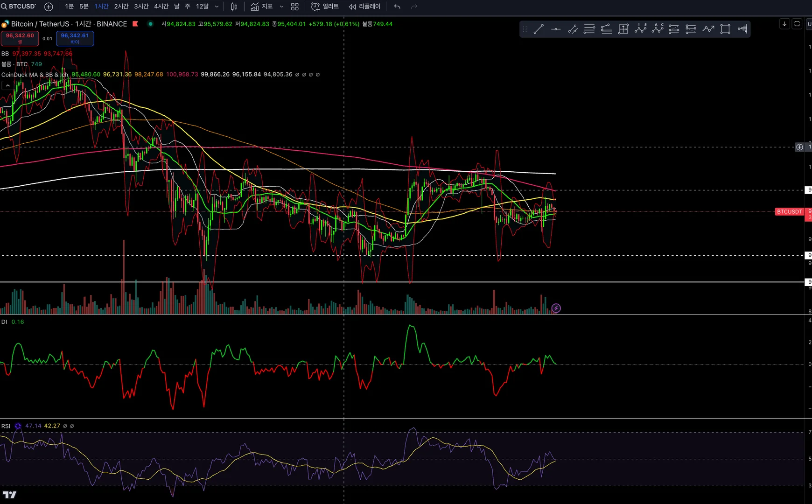
Task: Toggle the green market status indicator dot
Action: click(150, 24)
